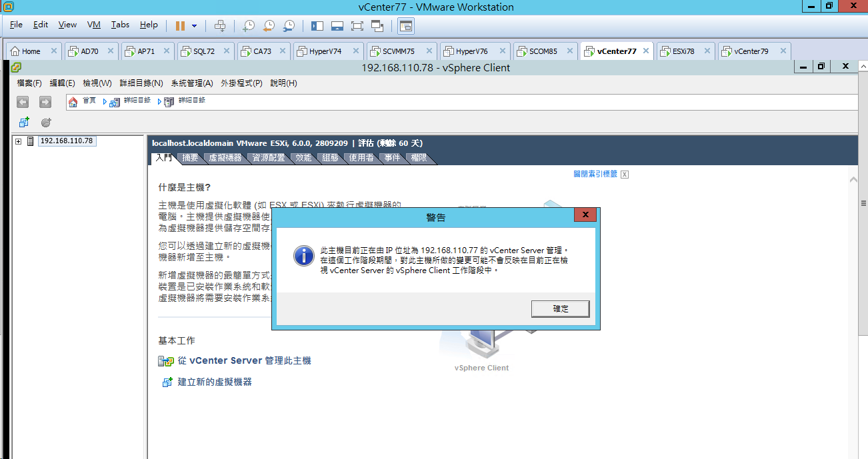868x459 pixels.
Task: Open the 事件 events tab
Action: click(x=393, y=159)
